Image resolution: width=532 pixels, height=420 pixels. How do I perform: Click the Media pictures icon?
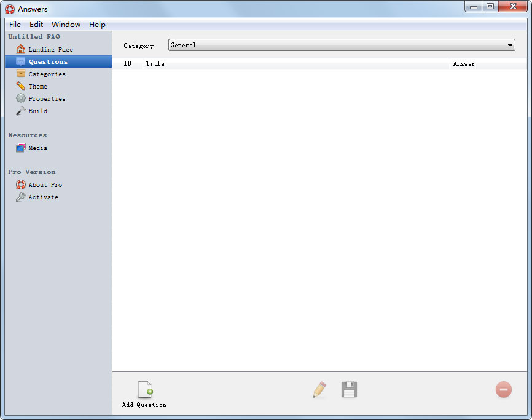click(21, 148)
